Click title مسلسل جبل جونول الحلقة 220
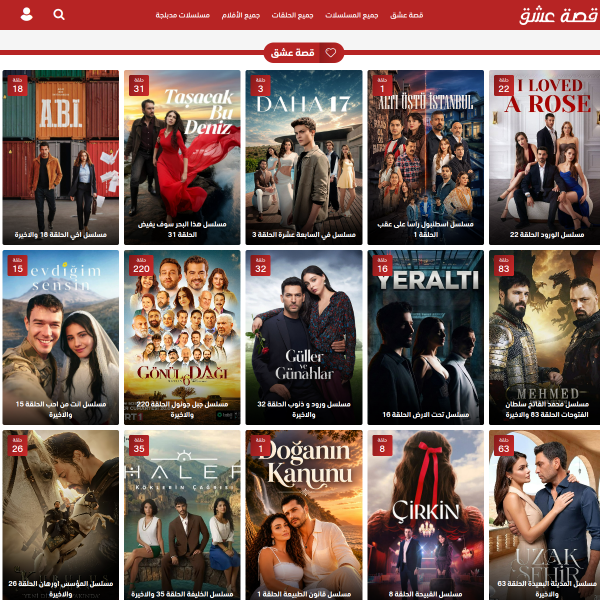 pyautogui.click(x=182, y=409)
